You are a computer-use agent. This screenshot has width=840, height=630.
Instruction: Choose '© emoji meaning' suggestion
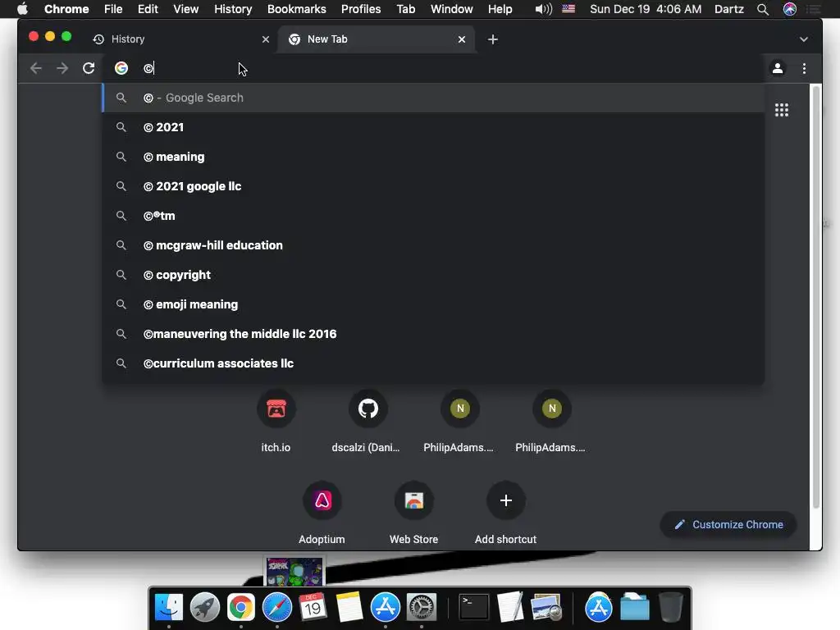[x=433, y=304]
